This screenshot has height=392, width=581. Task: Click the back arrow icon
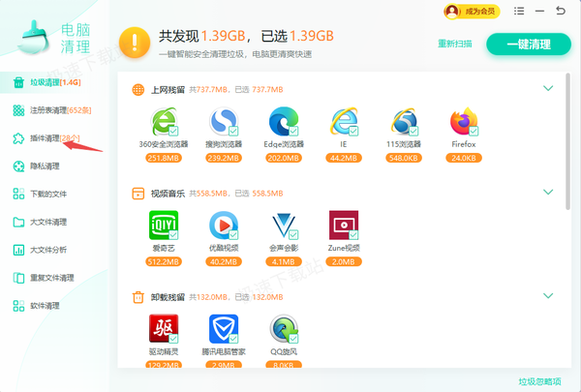[561, 11]
